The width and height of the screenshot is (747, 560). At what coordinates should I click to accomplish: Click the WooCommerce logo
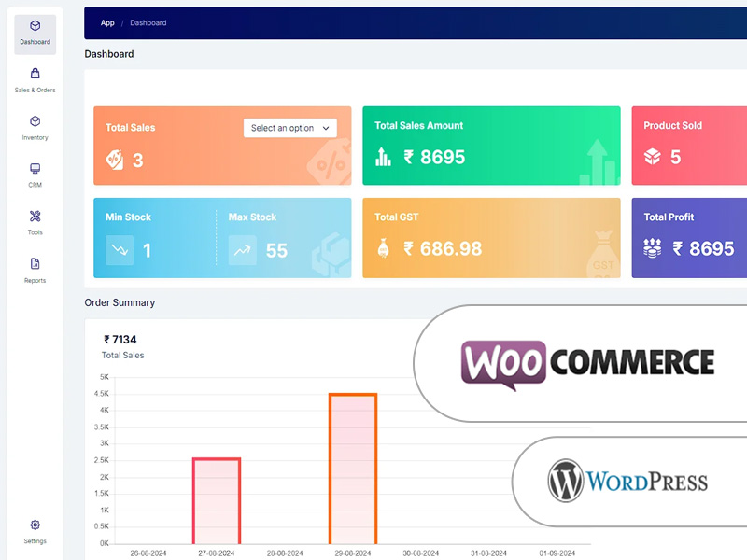tap(588, 359)
